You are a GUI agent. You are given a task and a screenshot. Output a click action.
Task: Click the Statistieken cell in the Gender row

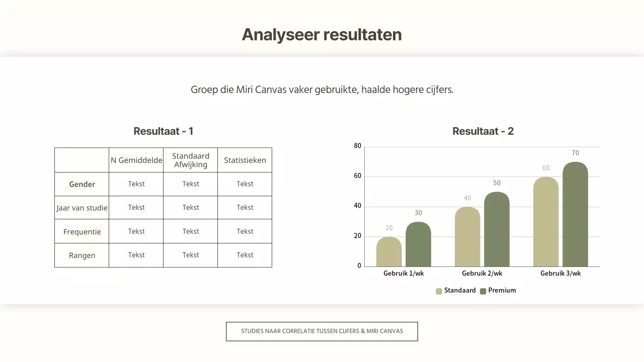[245, 184]
